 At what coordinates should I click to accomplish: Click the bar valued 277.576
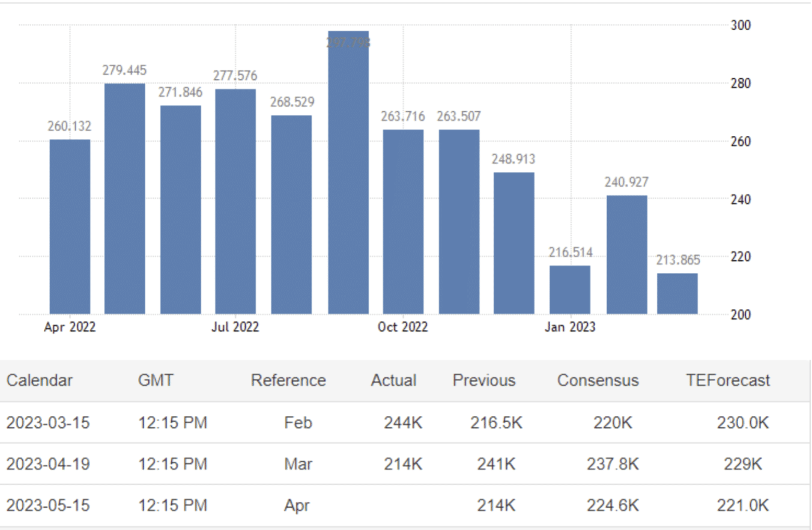235,201
